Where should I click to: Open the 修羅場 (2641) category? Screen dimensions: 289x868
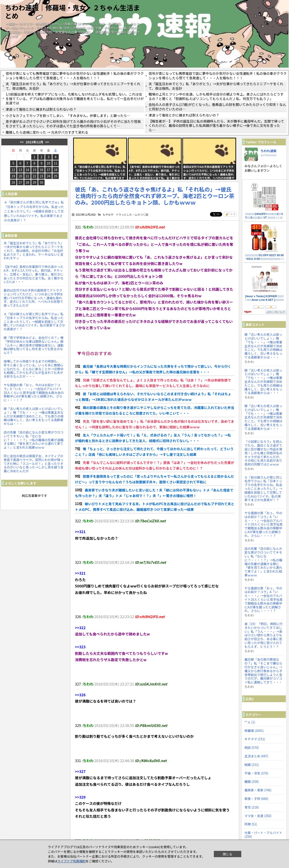pyautogui.click(x=254, y=731)
